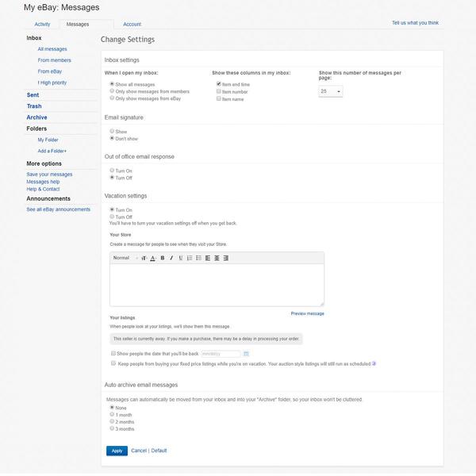
Task: Toggle underline formatting in Store message
Action: (181, 258)
